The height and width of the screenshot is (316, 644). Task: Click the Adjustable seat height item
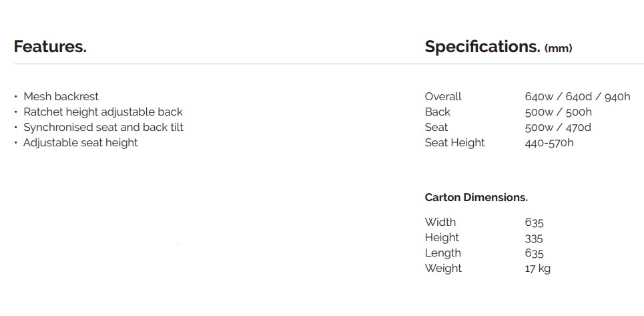pos(81,142)
